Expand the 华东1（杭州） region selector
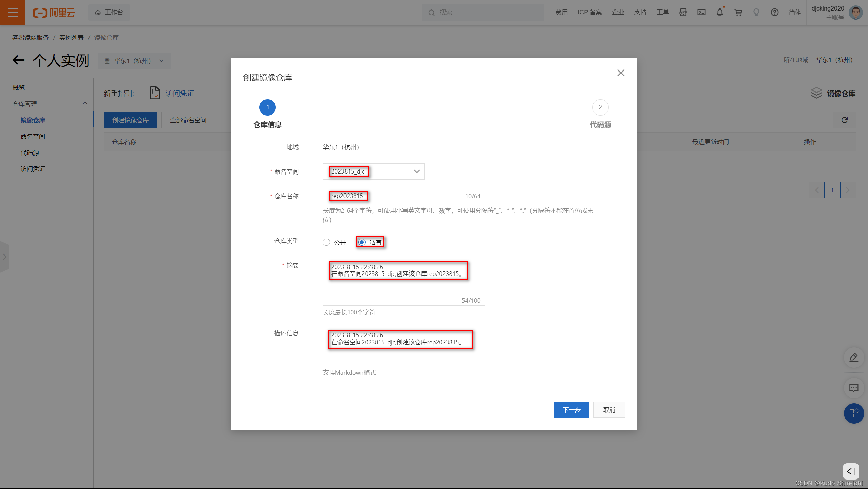This screenshot has height=489, width=868. click(x=134, y=61)
